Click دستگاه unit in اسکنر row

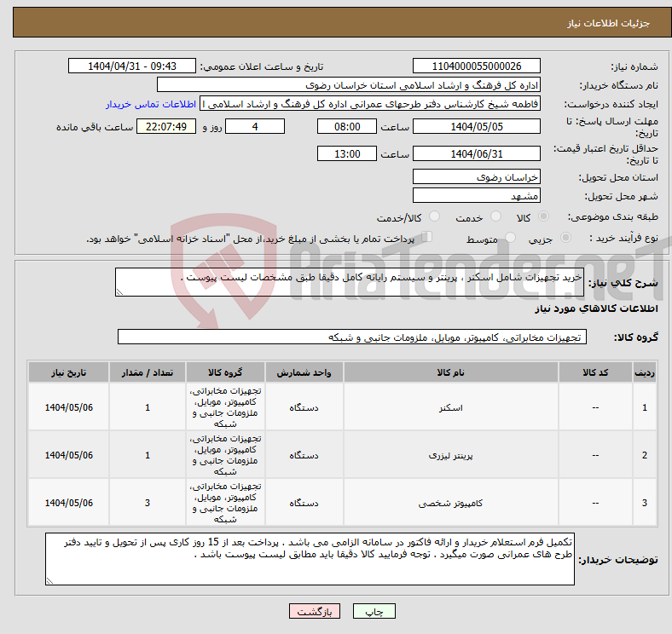click(304, 407)
